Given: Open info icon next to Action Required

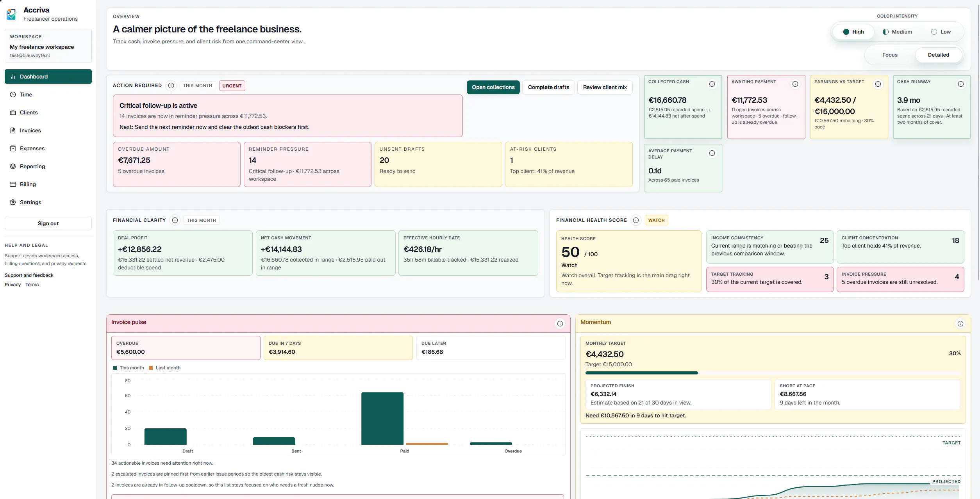Looking at the screenshot, I should pos(171,86).
